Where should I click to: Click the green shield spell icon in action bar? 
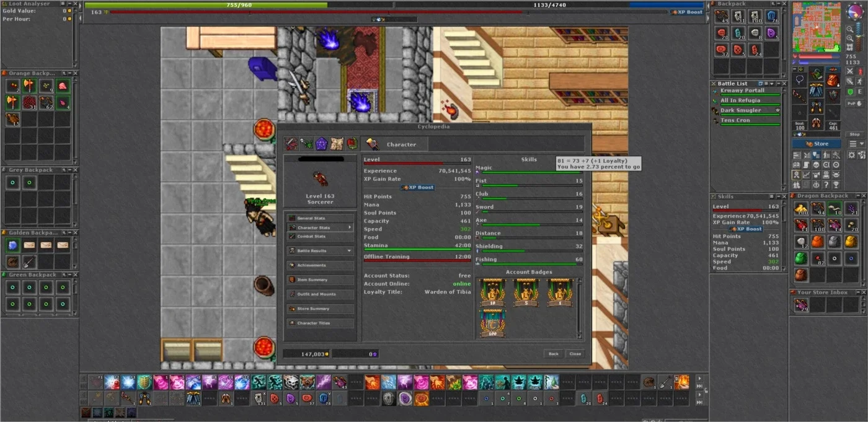[144, 382]
